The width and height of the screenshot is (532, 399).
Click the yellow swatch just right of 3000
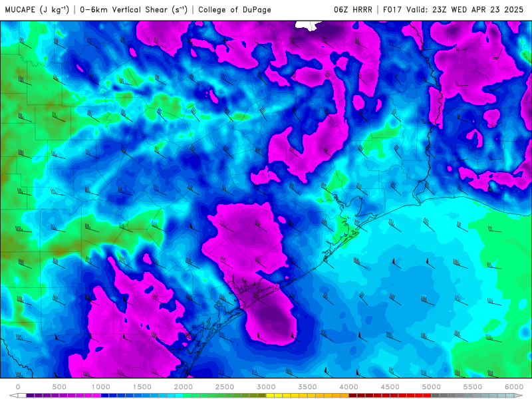click(270, 396)
